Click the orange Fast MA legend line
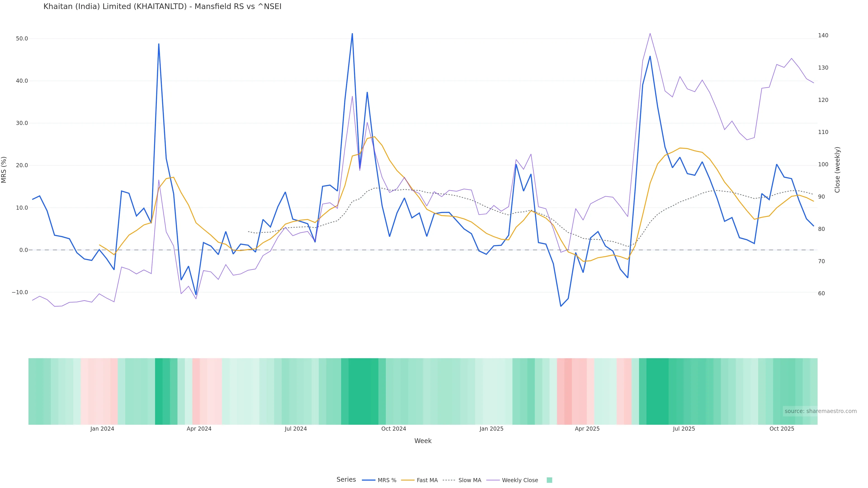The image size is (868, 488). coord(408,480)
